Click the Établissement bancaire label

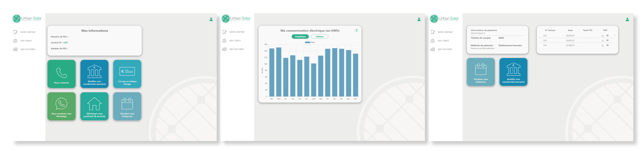tap(510, 45)
